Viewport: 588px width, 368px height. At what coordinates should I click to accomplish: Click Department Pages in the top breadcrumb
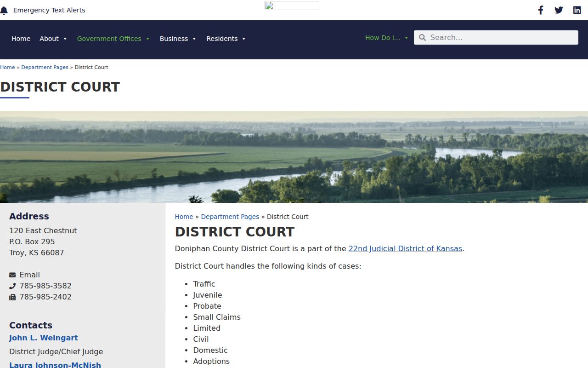[x=45, y=67]
